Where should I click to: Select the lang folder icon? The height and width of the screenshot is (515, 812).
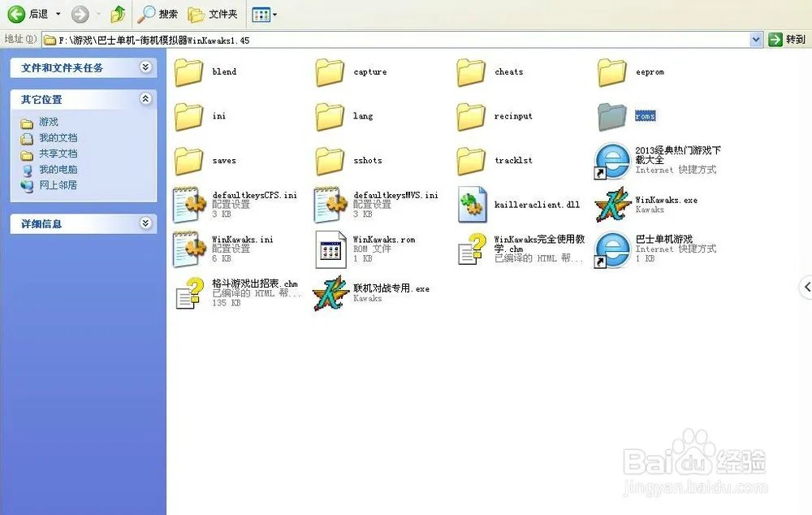(x=330, y=116)
